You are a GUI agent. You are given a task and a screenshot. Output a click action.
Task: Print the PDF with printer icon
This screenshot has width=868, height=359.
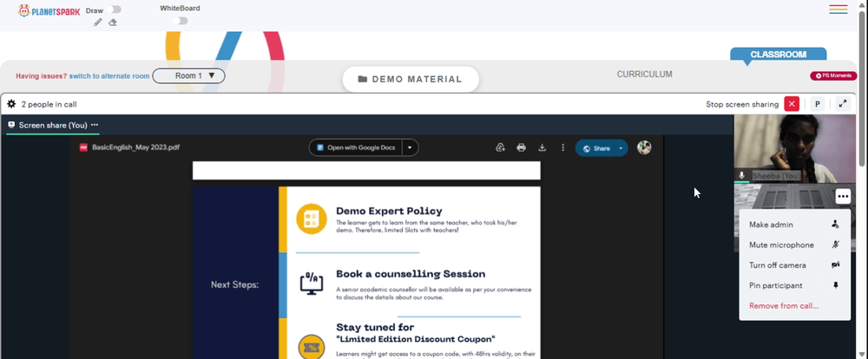tap(521, 147)
